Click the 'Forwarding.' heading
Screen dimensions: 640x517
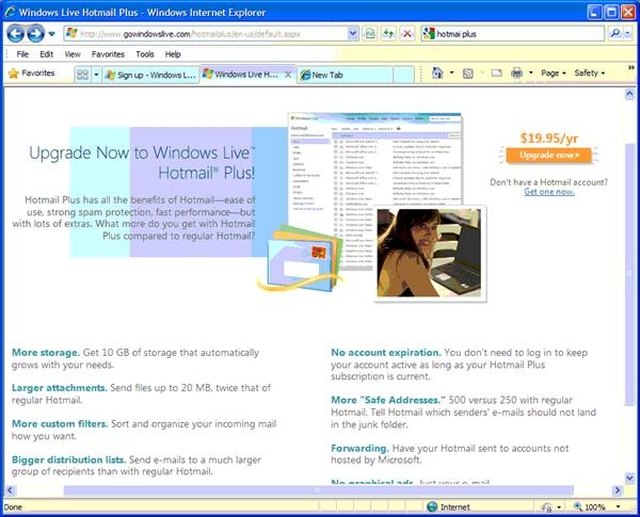click(x=360, y=448)
